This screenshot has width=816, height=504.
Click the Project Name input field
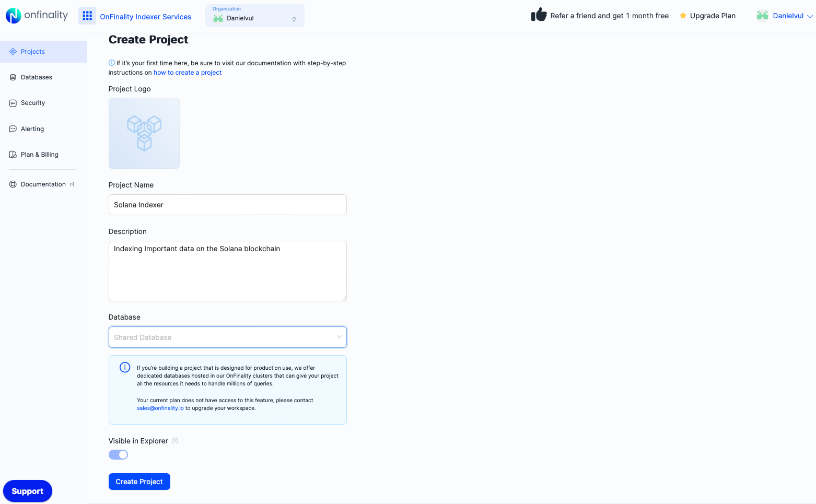click(227, 205)
